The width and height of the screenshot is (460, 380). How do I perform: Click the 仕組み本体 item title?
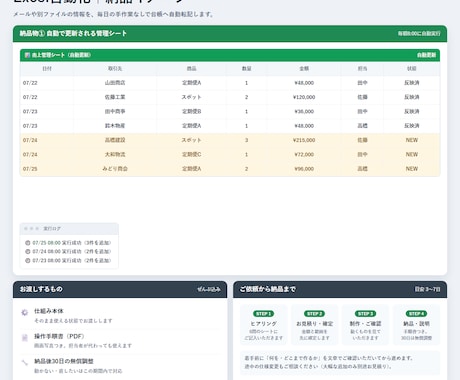coord(49,311)
